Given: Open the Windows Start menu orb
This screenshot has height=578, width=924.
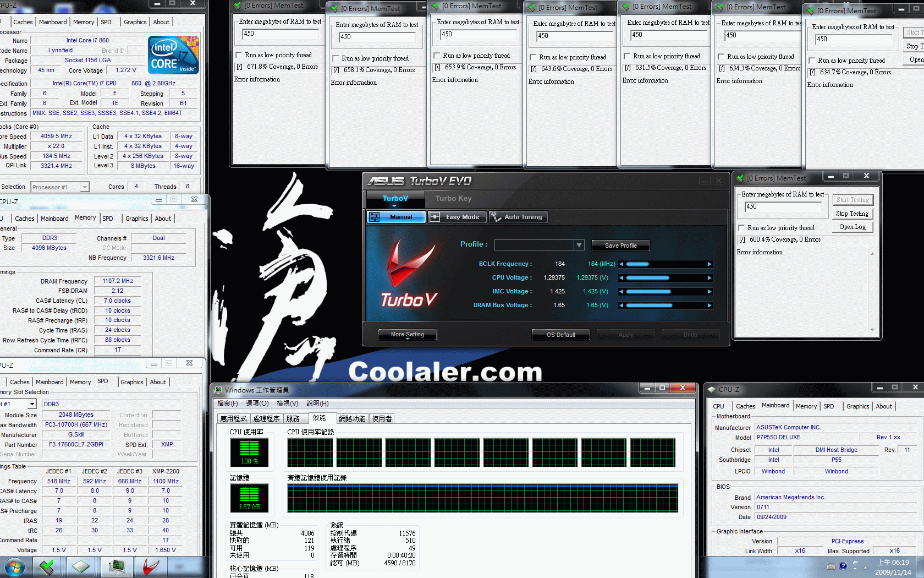Looking at the screenshot, I should [15, 566].
